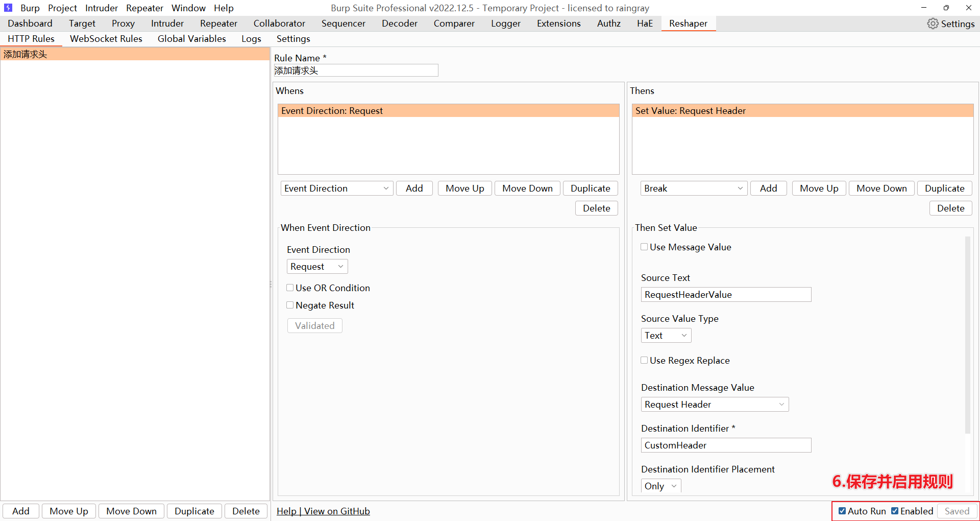Click Move Up below the rules list
The height and width of the screenshot is (521, 980).
69,511
